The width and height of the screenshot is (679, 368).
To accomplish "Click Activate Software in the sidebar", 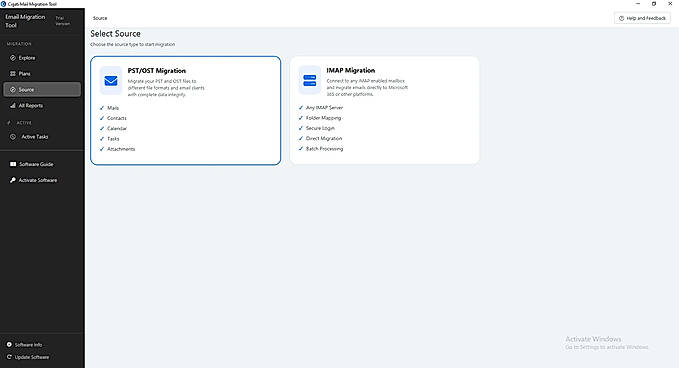I will click(x=42, y=180).
